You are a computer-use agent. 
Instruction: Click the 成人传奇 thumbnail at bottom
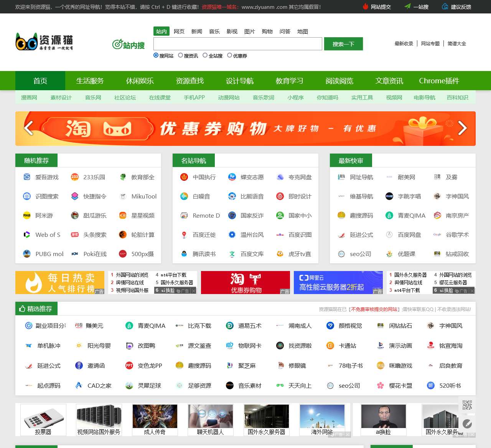pos(155,417)
